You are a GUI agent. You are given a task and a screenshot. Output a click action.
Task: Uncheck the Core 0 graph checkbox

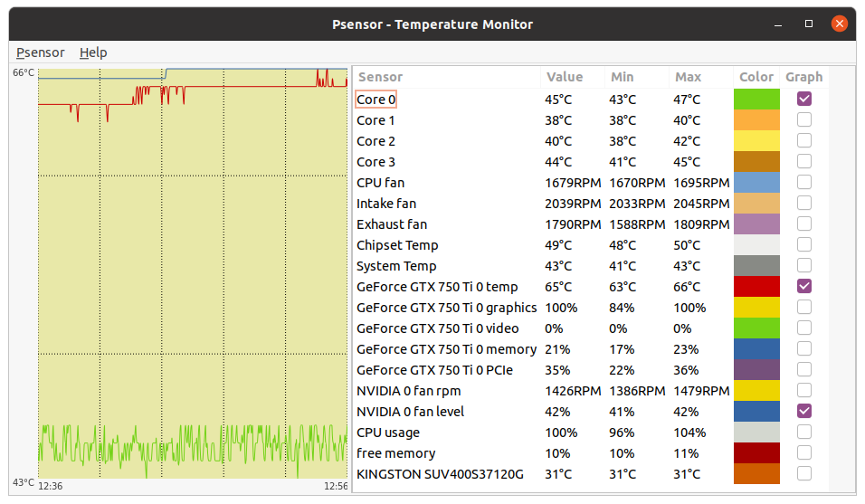click(x=804, y=99)
